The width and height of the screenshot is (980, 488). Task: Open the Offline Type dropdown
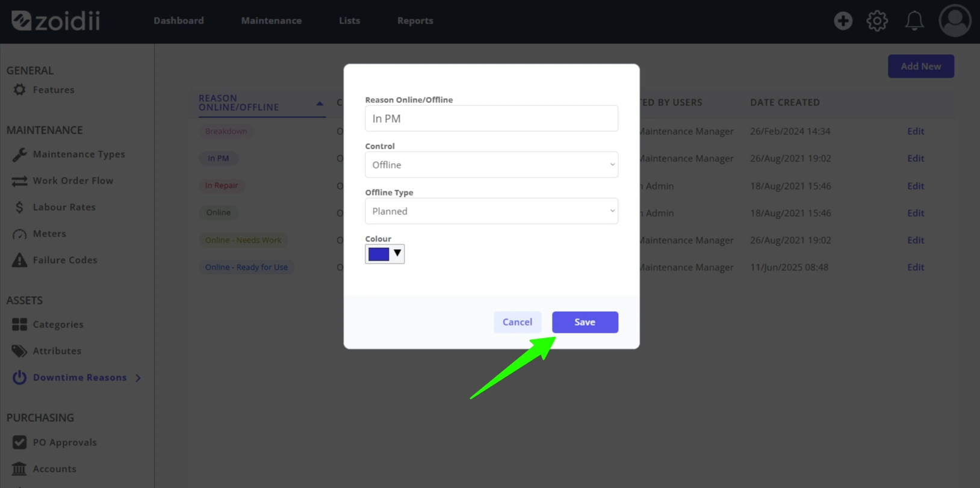coord(491,211)
